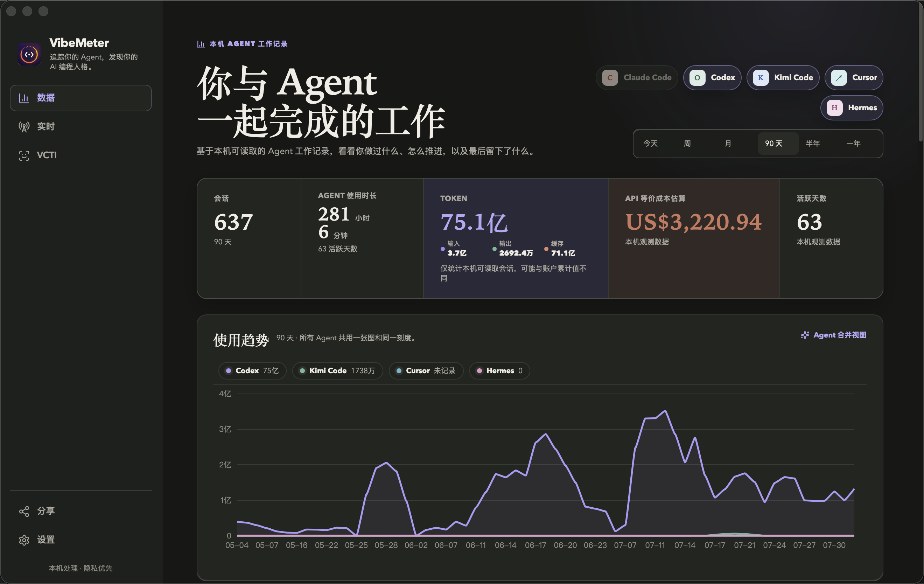The height and width of the screenshot is (584, 924).
Task: Open the VCTI sidebar page
Action: pos(80,155)
